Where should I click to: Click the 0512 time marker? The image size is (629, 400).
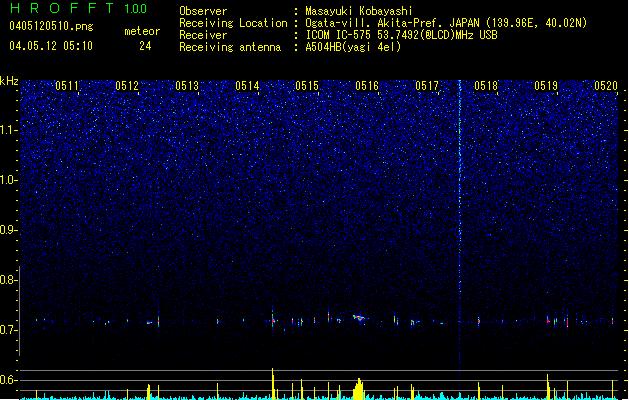pos(127,86)
